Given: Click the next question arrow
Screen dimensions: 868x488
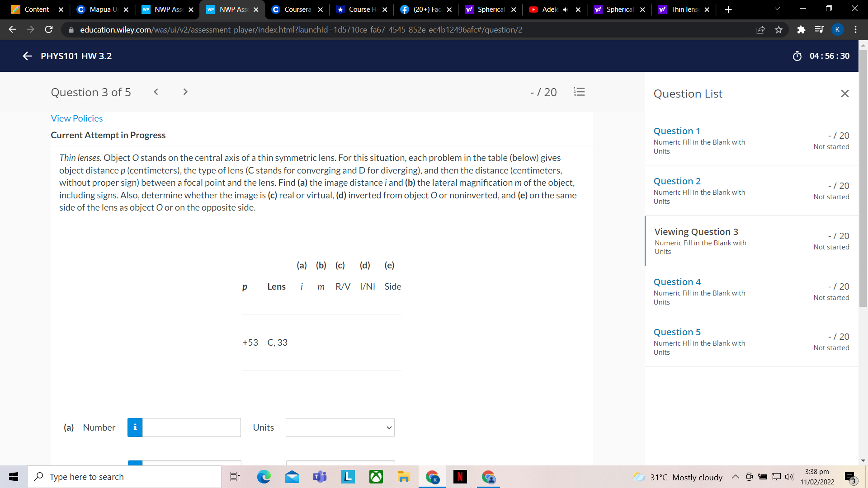Looking at the screenshot, I should click(x=185, y=91).
